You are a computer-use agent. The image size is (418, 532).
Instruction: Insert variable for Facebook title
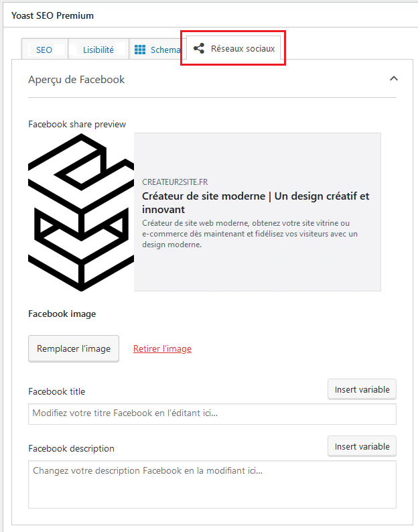click(362, 389)
